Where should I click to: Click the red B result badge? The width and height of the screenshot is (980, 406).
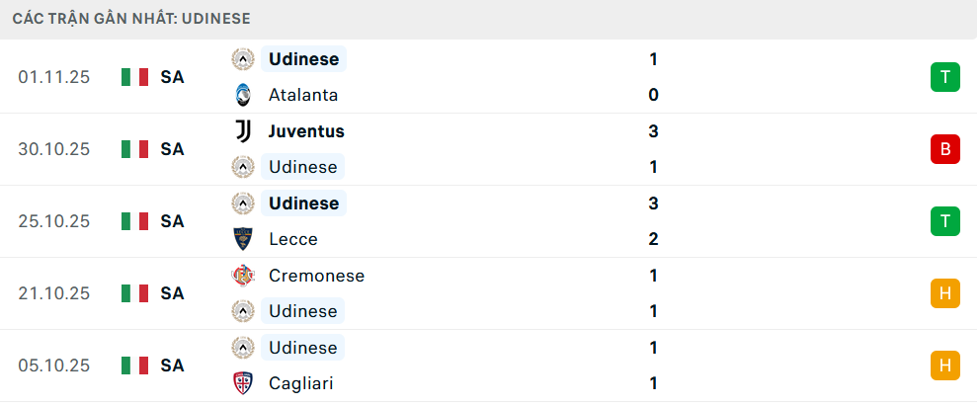pyautogui.click(x=944, y=149)
